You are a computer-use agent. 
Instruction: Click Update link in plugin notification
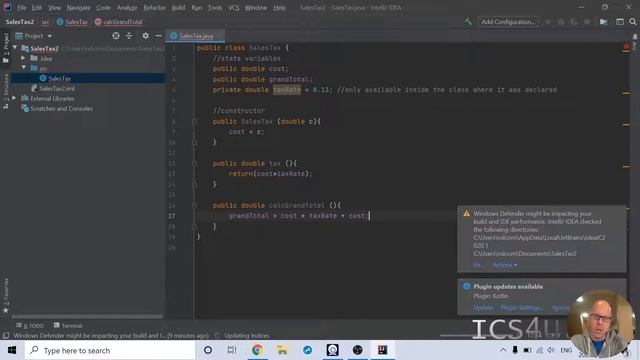(483, 308)
